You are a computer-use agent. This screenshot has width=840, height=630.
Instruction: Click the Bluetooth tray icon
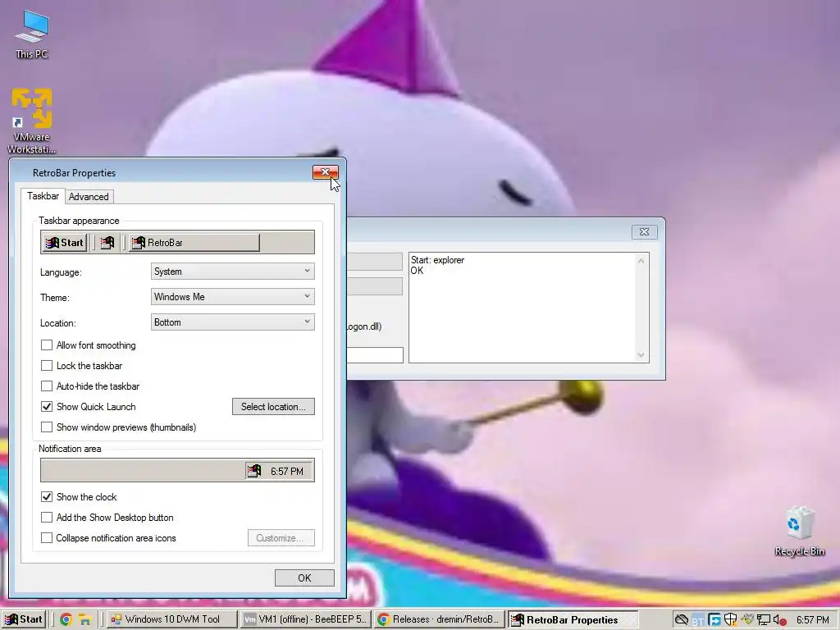click(697, 620)
